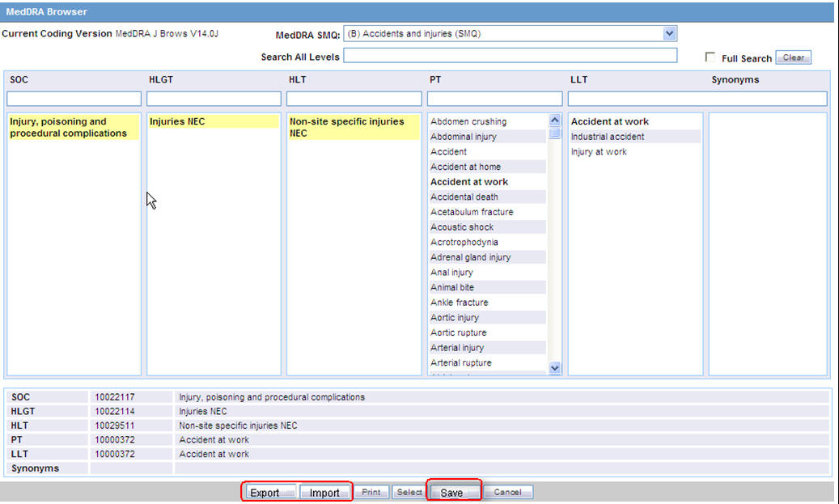This screenshot has height=504, width=839.
Task: Select PT term Adrenal gland injury
Action: point(487,256)
